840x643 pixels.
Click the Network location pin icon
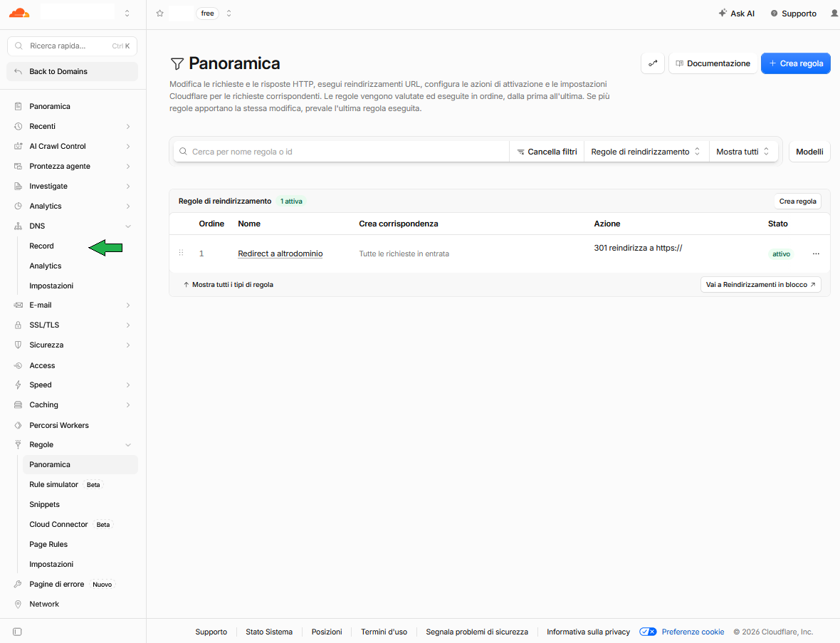[19, 604]
